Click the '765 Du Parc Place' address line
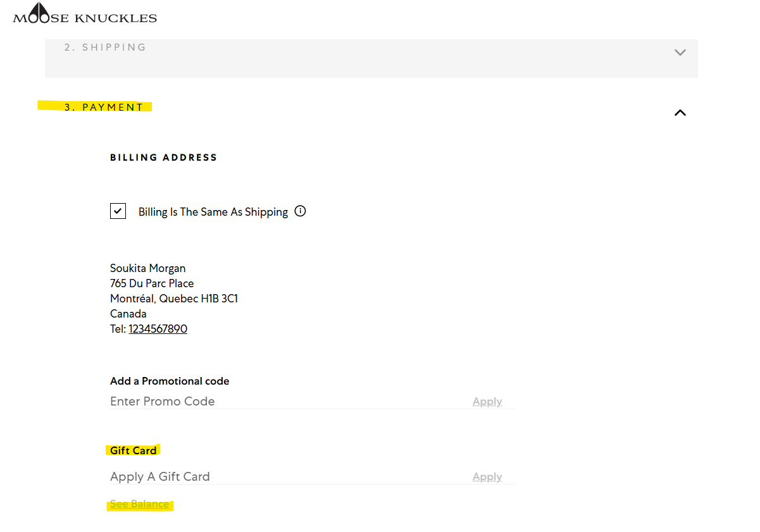This screenshot has height=532, width=760. click(x=152, y=283)
